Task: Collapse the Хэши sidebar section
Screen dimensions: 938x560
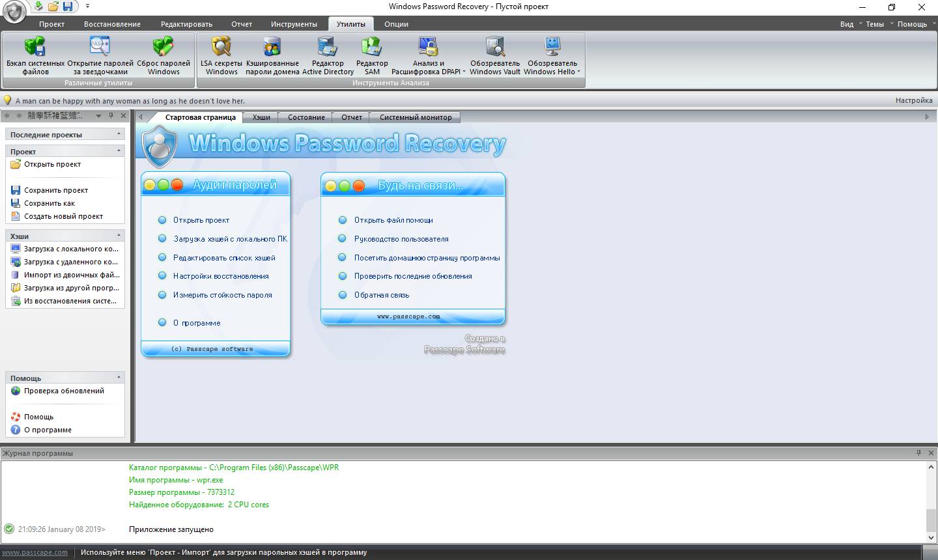Action: click(x=119, y=235)
